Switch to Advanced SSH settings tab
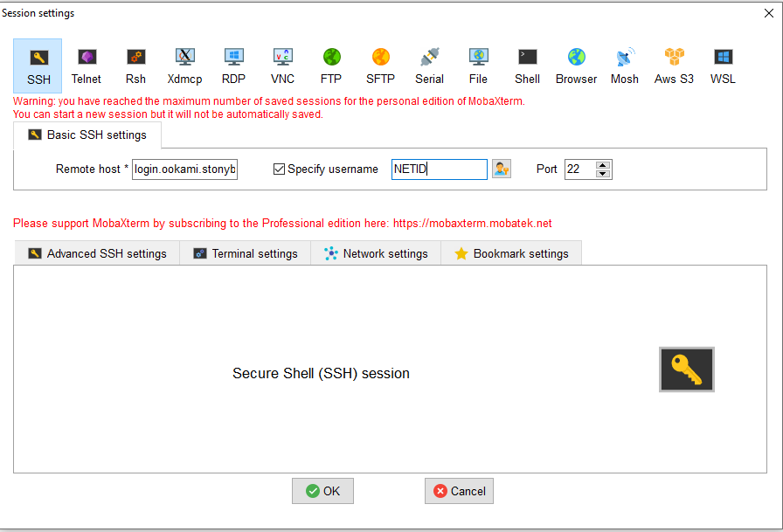 [x=97, y=253]
